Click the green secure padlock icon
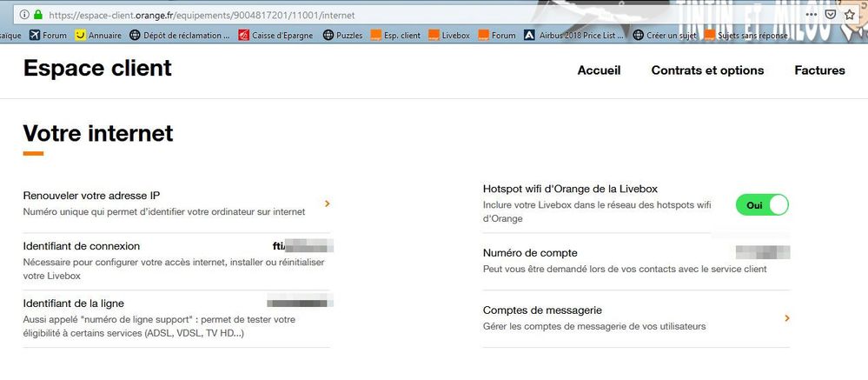The width and height of the screenshot is (868, 380). 37,15
